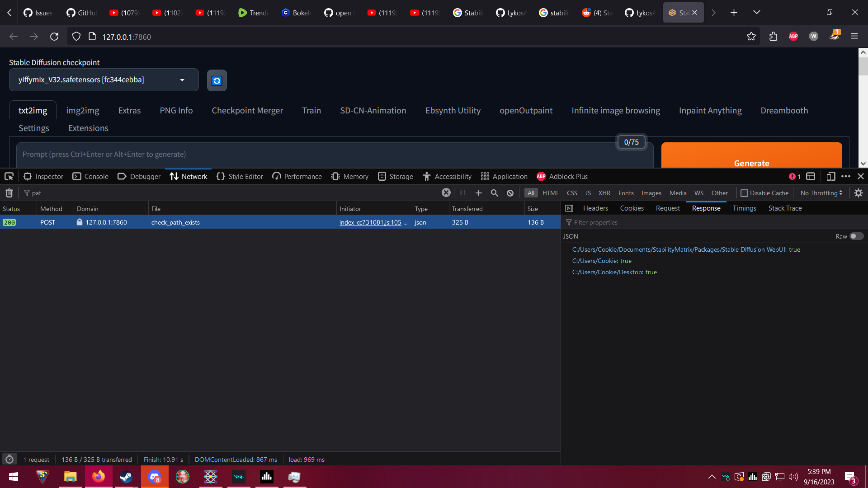This screenshot has height=488, width=868.
Task: Enable the Disable Cache checkbox
Action: 745,193
